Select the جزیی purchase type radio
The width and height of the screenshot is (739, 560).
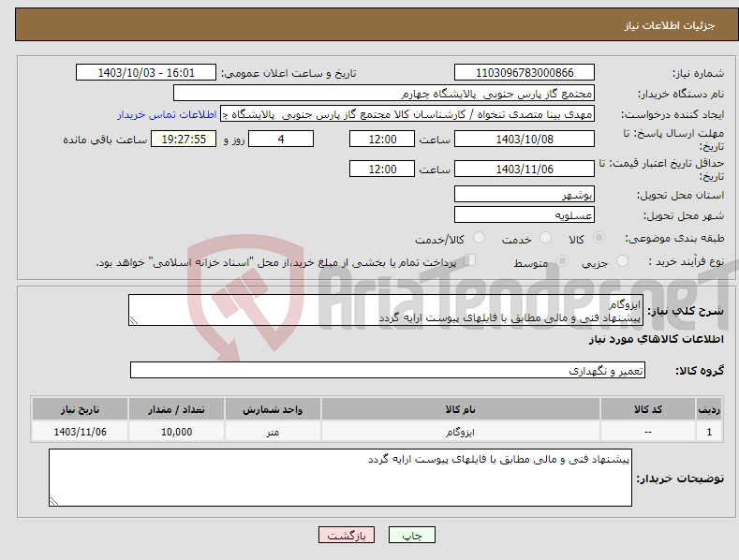[x=622, y=260]
